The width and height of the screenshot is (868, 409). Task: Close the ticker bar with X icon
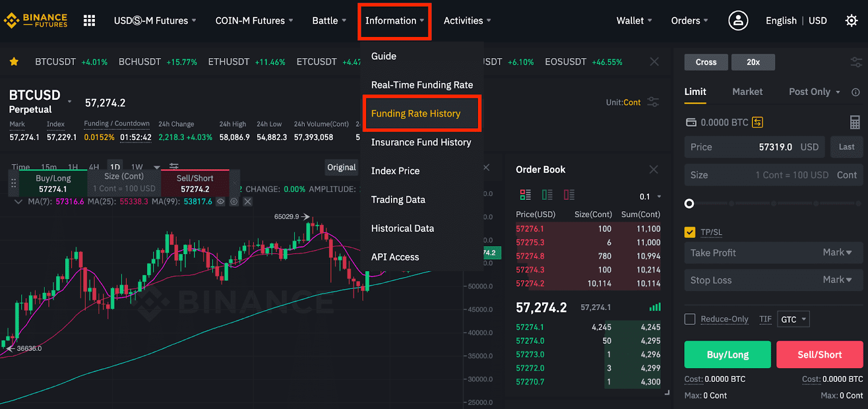click(x=655, y=62)
